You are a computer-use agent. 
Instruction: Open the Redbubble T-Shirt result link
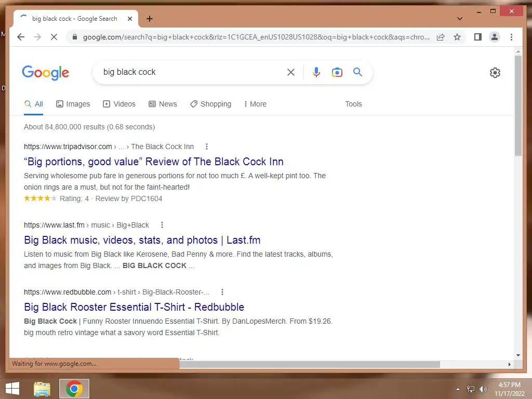click(134, 307)
